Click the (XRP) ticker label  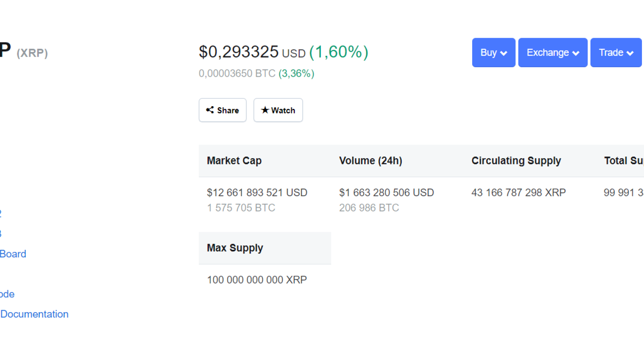32,53
